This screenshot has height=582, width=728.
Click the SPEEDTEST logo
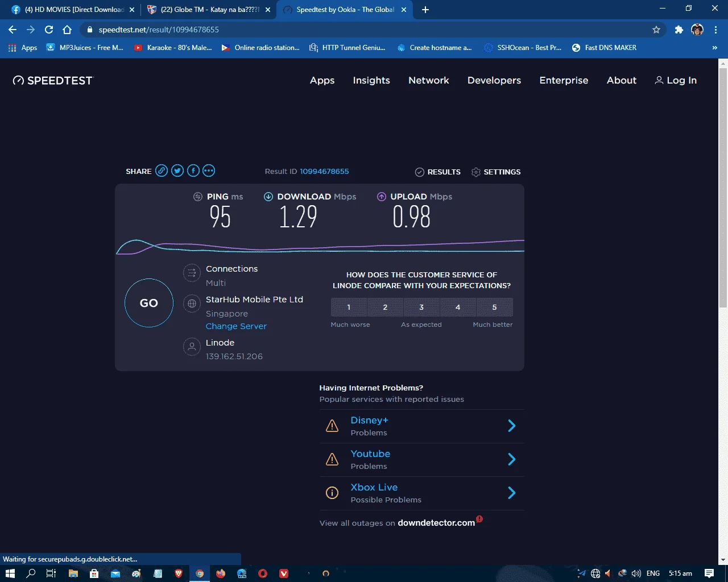click(52, 80)
